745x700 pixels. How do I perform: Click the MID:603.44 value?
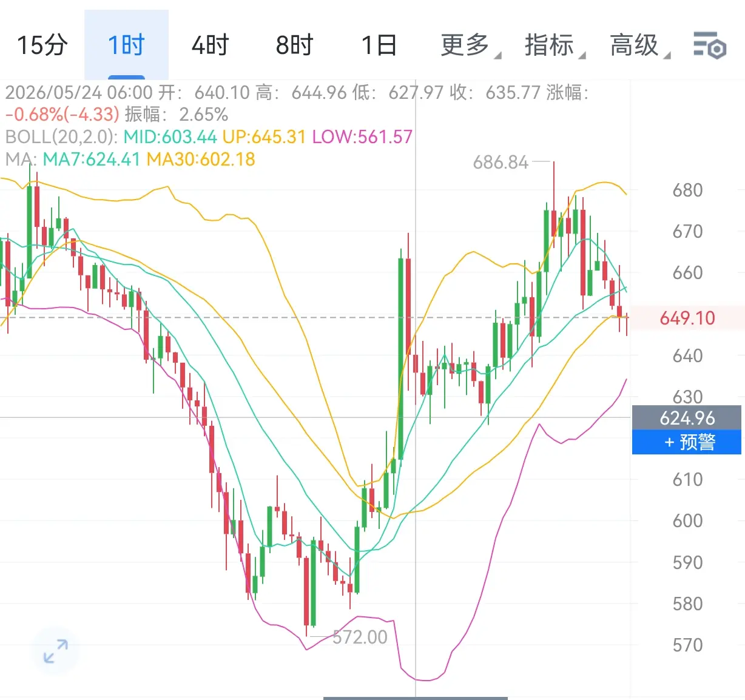click(x=170, y=136)
